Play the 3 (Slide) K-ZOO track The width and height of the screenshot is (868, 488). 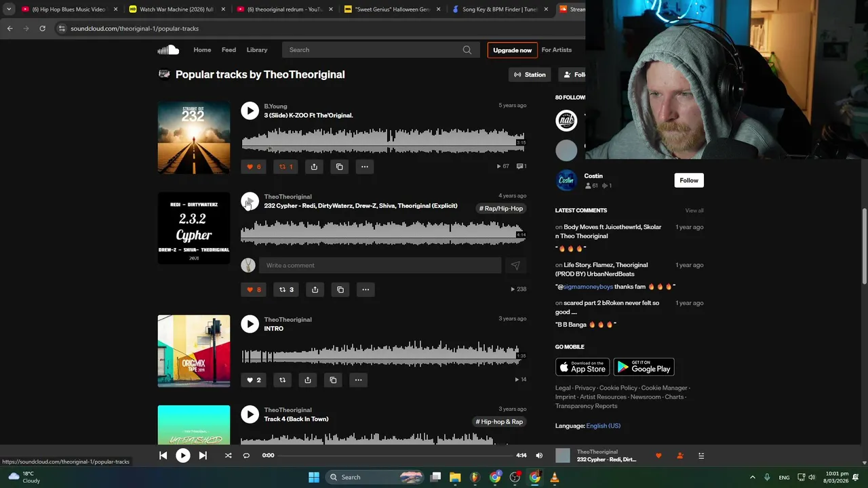pyautogui.click(x=250, y=110)
